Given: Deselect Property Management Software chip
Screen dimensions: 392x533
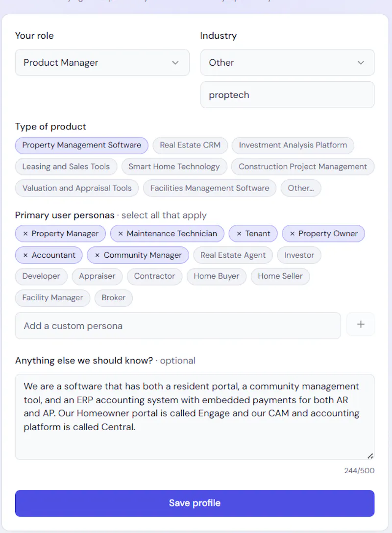Looking at the screenshot, I should [x=82, y=145].
